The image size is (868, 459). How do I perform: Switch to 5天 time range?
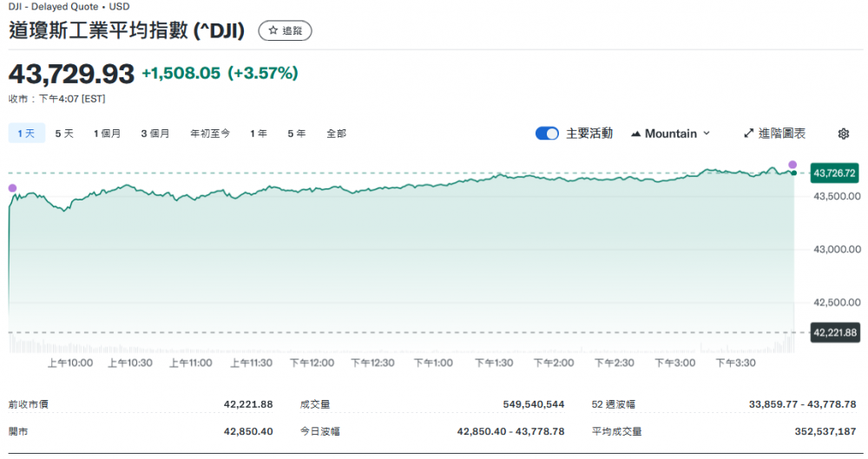[x=64, y=134]
